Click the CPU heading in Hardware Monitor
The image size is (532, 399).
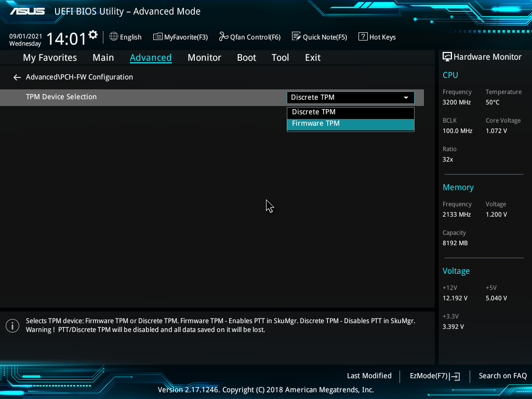coord(450,75)
